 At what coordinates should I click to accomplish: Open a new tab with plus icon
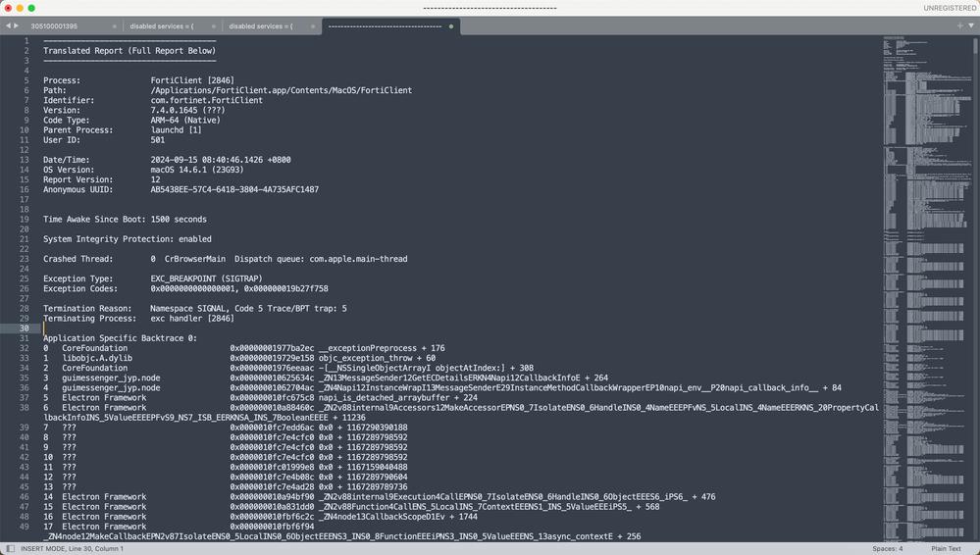960,25
